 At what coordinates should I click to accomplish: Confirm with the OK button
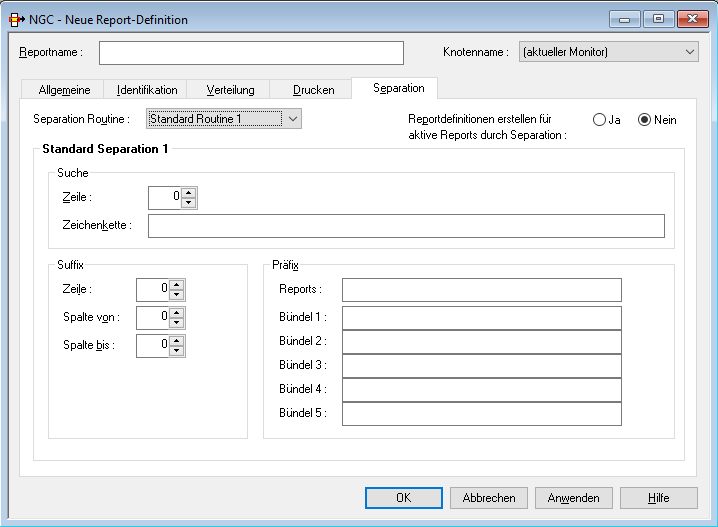click(403, 498)
